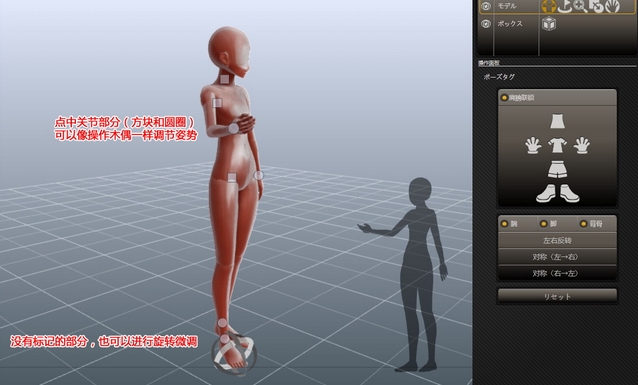Click the neck joint square on the model

pos(224,79)
